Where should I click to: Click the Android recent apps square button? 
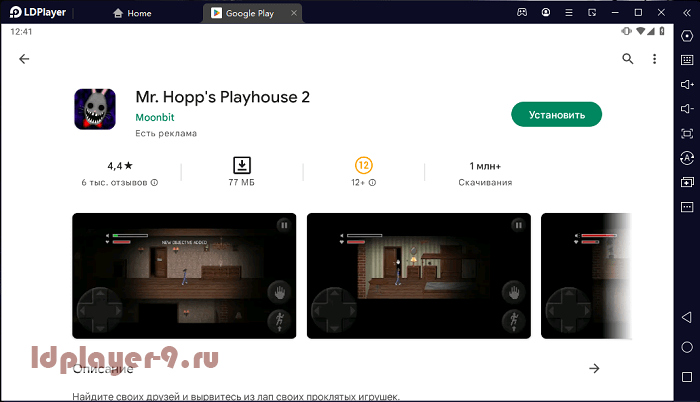coord(687,377)
